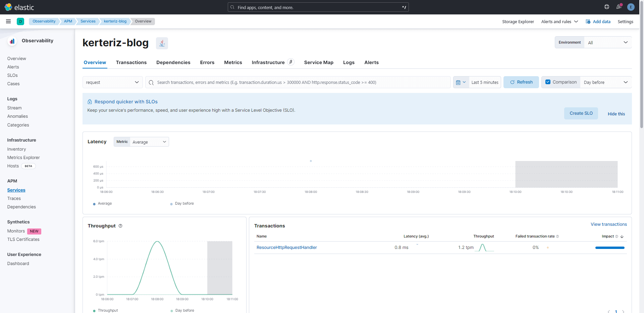Viewport: 644px width, 313px height.
Task: Click the Respond quicker with SLOs heading
Action: (x=126, y=102)
